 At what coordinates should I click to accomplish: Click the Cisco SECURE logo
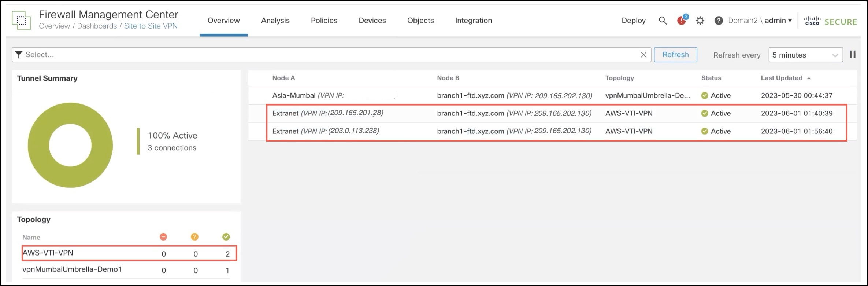830,21
